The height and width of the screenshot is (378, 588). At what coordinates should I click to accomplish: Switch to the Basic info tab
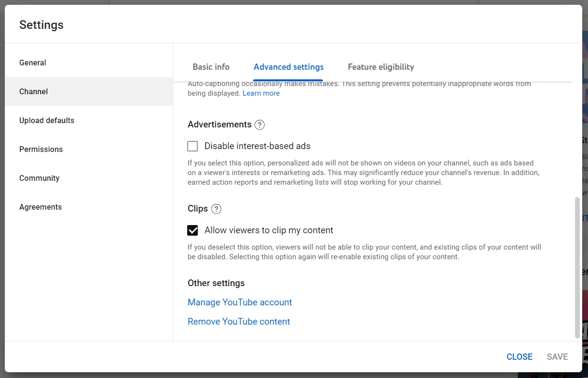coord(211,67)
